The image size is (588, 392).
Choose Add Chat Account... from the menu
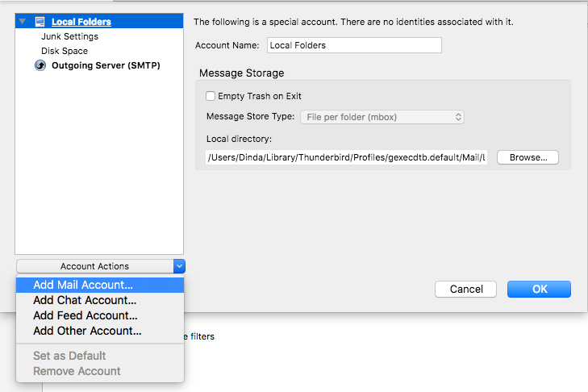click(x=85, y=300)
